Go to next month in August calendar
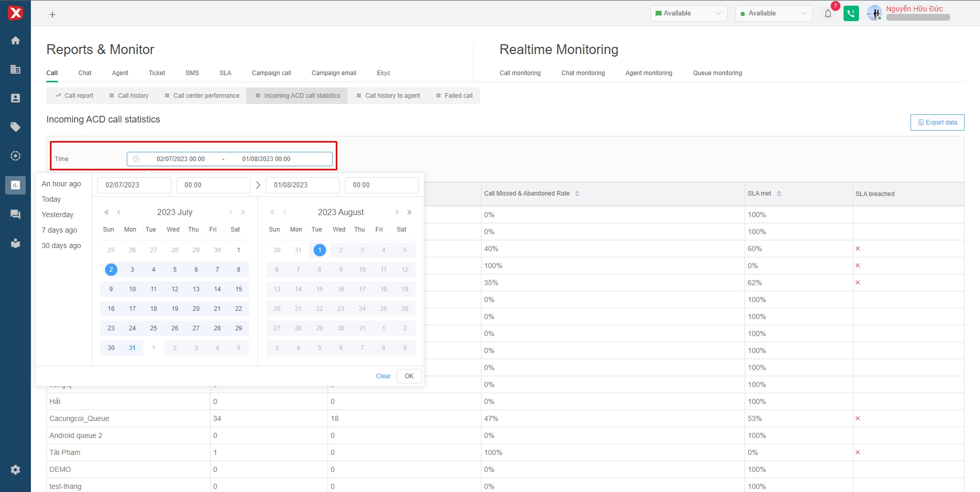 pos(397,213)
